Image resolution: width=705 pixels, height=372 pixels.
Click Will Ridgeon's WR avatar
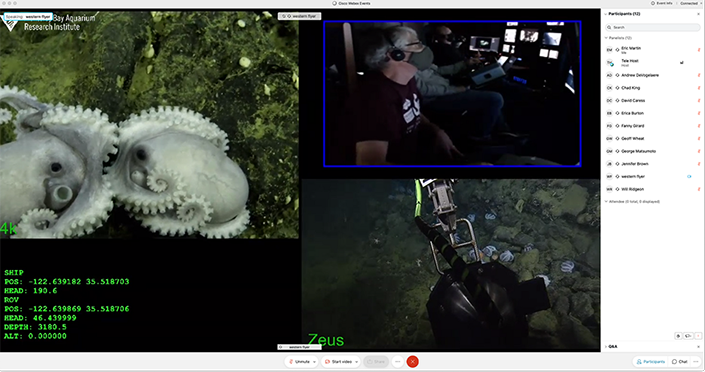[609, 189]
